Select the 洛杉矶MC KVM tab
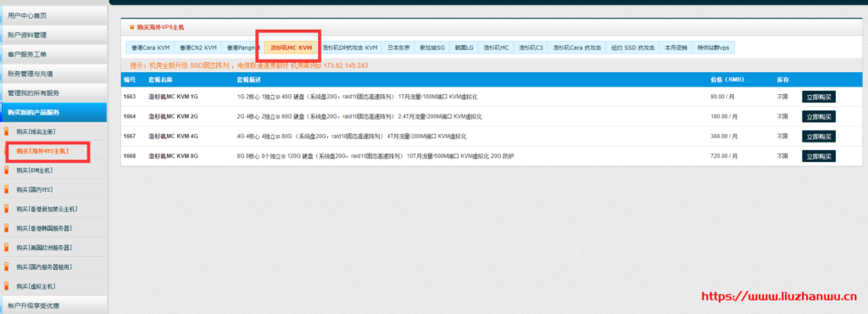The width and height of the screenshot is (868, 314). [x=292, y=48]
